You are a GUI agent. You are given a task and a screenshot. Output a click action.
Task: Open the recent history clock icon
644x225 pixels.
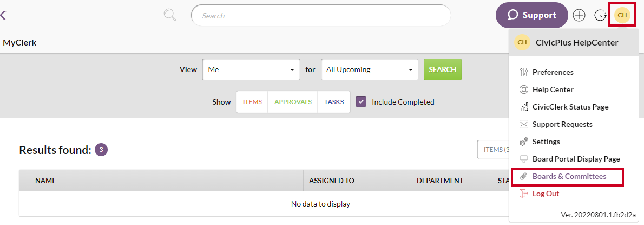click(601, 15)
